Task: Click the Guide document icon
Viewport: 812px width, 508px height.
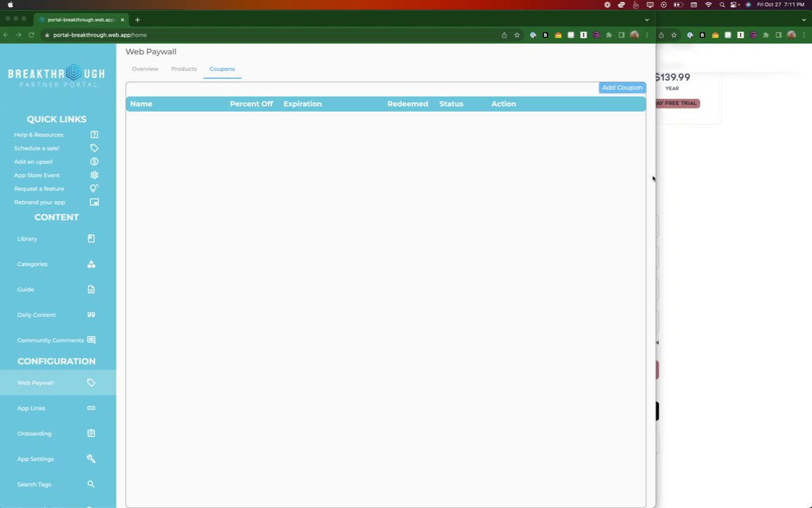Action: [x=91, y=289]
